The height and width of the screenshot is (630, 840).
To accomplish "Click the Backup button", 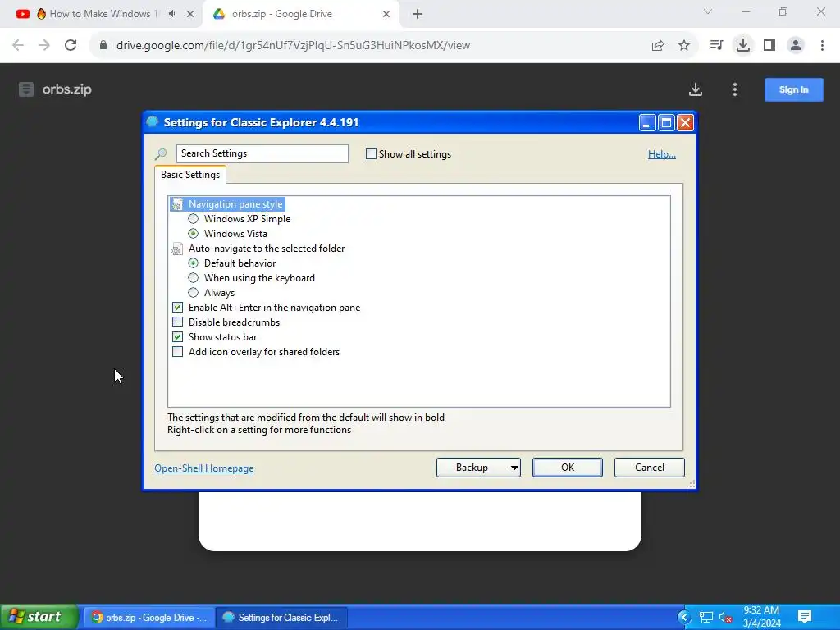I will click(x=472, y=468).
